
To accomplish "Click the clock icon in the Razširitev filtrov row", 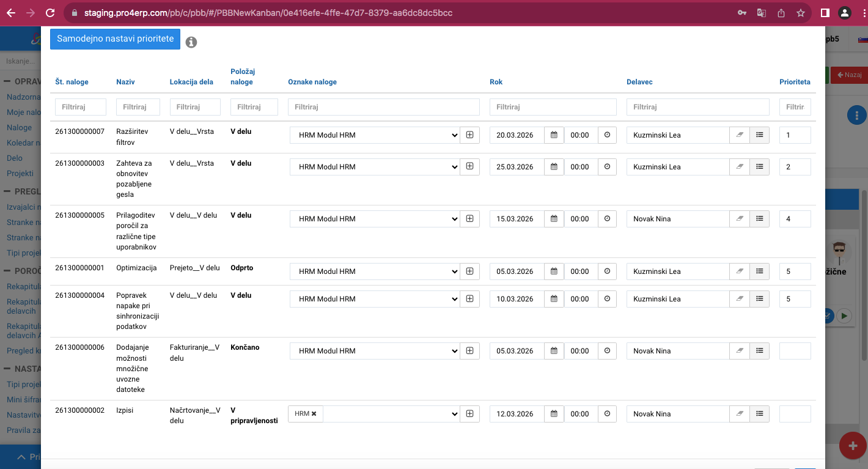I will tap(607, 135).
